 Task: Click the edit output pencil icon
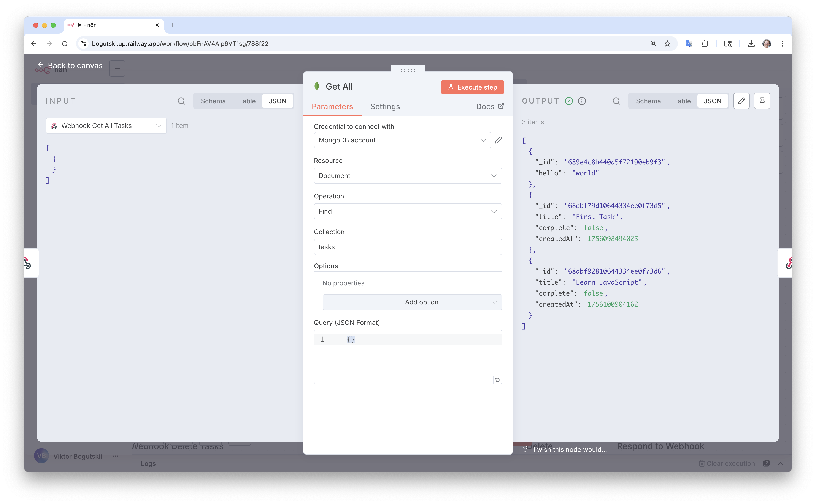tap(741, 101)
